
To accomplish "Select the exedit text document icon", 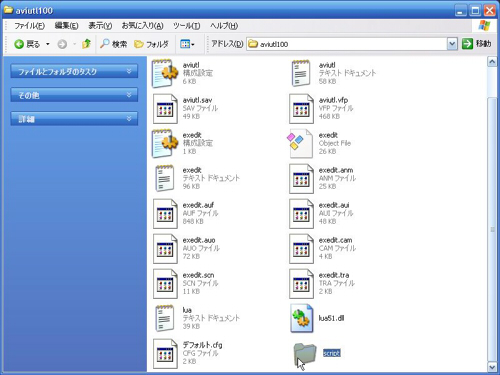I will pyautogui.click(x=165, y=178).
